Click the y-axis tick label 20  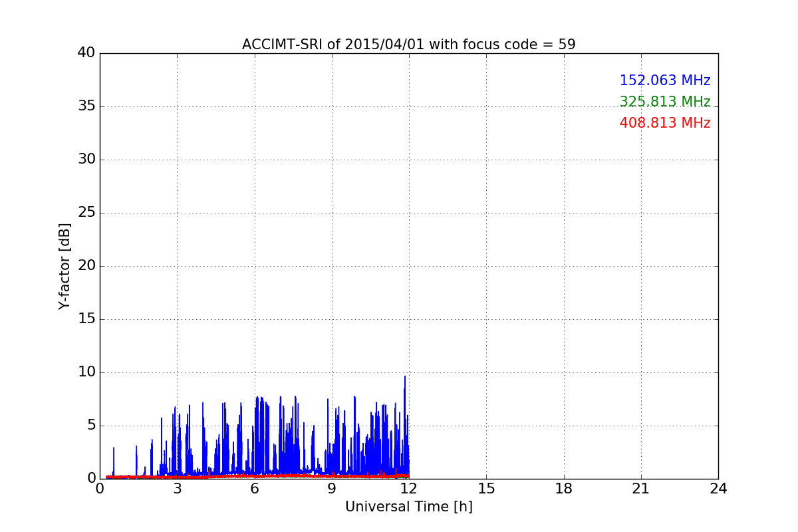tap(86, 266)
